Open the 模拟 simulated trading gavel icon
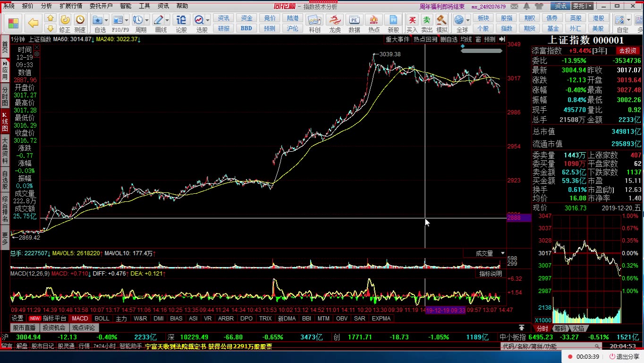 click(x=442, y=23)
